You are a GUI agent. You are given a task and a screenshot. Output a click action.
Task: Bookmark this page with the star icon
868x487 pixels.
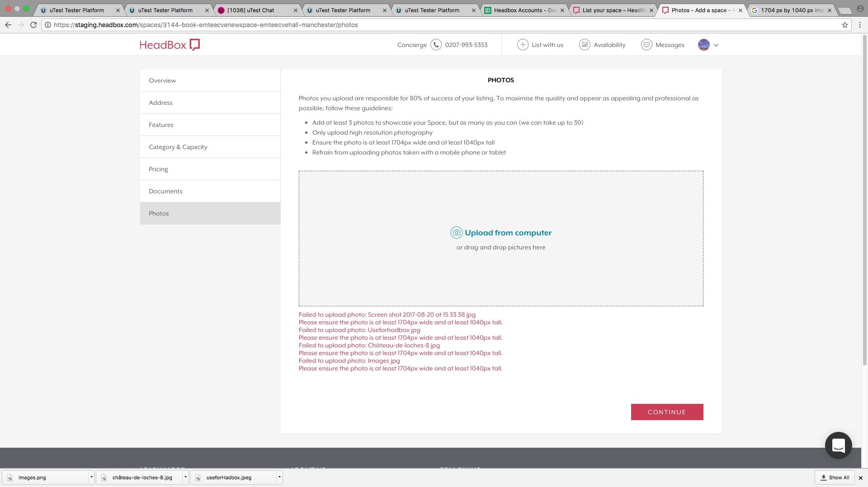(x=844, y=25)
